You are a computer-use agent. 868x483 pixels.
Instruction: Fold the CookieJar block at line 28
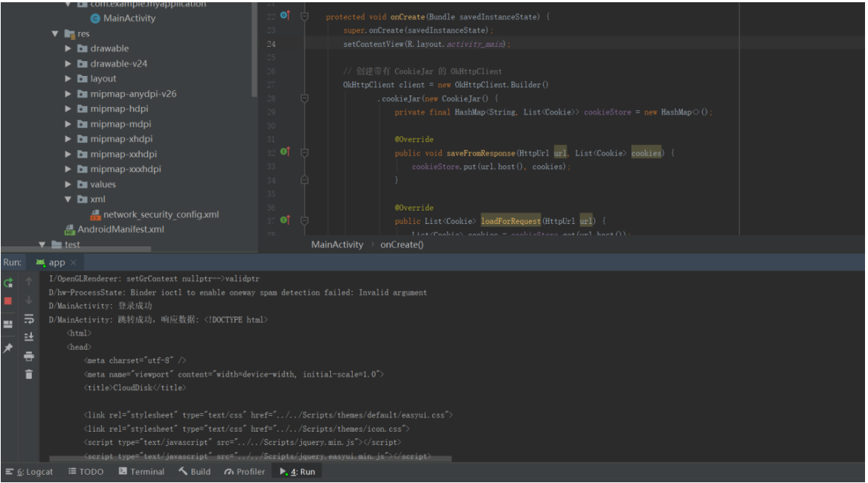pyautogui.click(x=304, y=98)
